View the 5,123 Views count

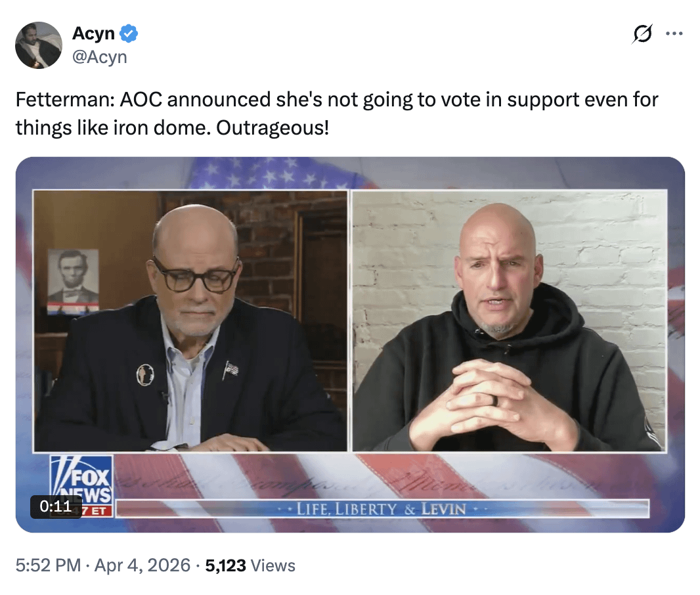pos(250,565)
